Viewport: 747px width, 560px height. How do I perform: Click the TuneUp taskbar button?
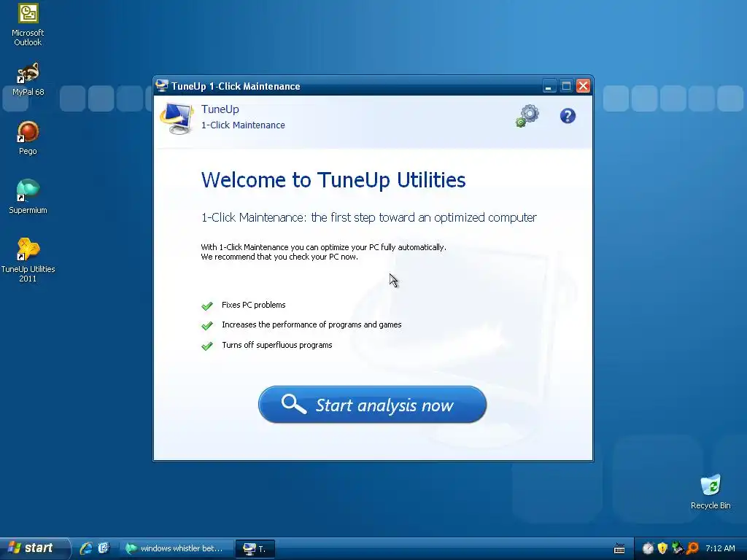[255, 548]
